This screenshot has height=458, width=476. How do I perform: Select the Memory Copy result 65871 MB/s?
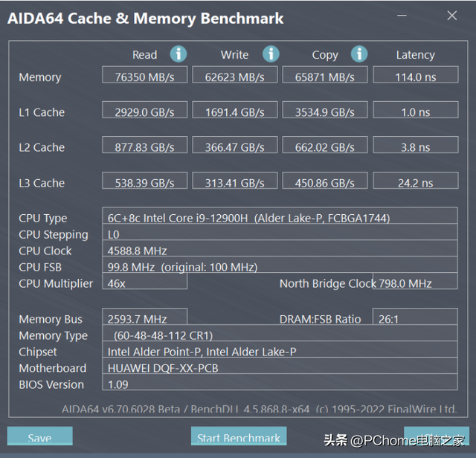pos(325,77)
